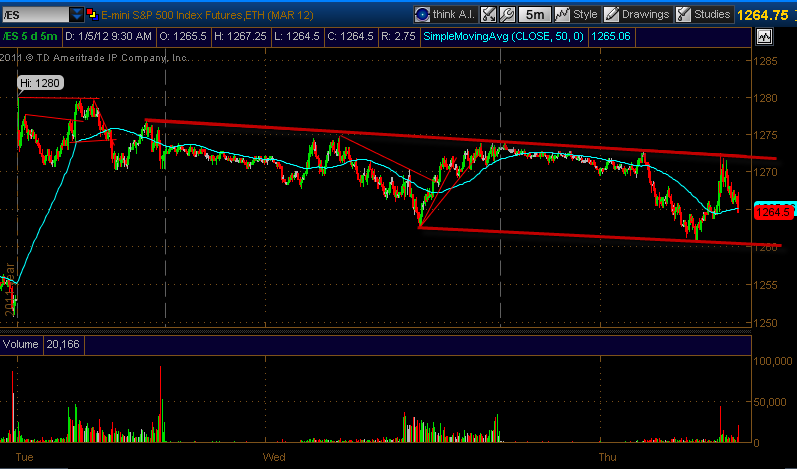Click the 1265.06 moving average value
Screen dimensions: 797x469
click(x=611, y=37)
